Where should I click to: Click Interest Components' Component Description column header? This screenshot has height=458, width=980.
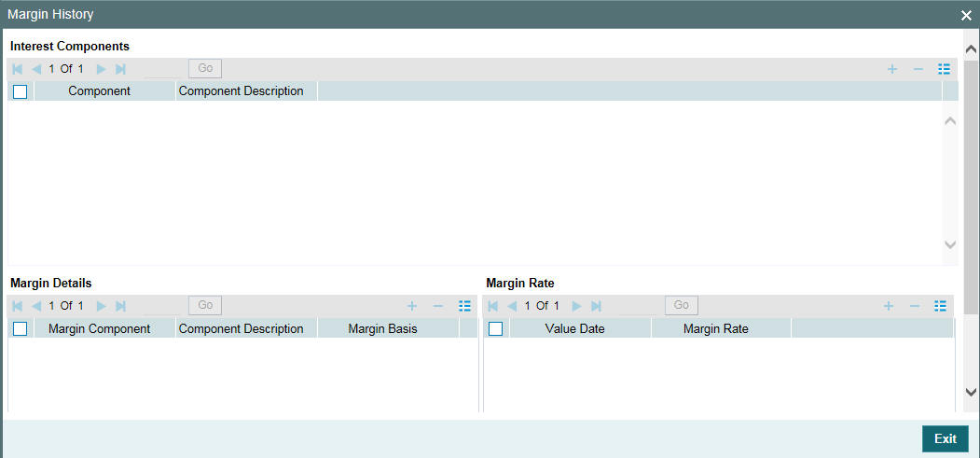click(x=247, y=91)
